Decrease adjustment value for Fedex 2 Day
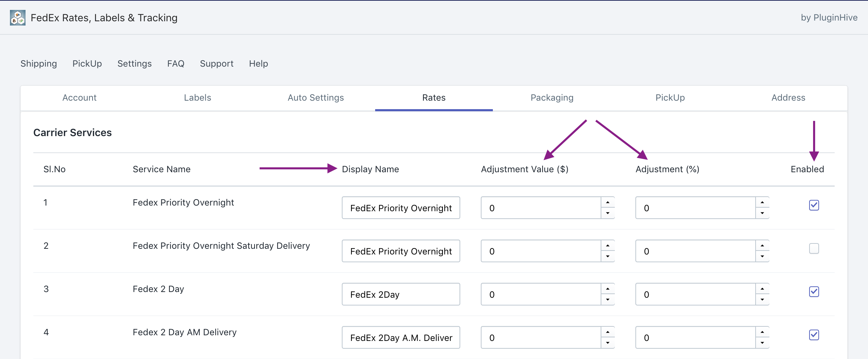 click(608, 300)
